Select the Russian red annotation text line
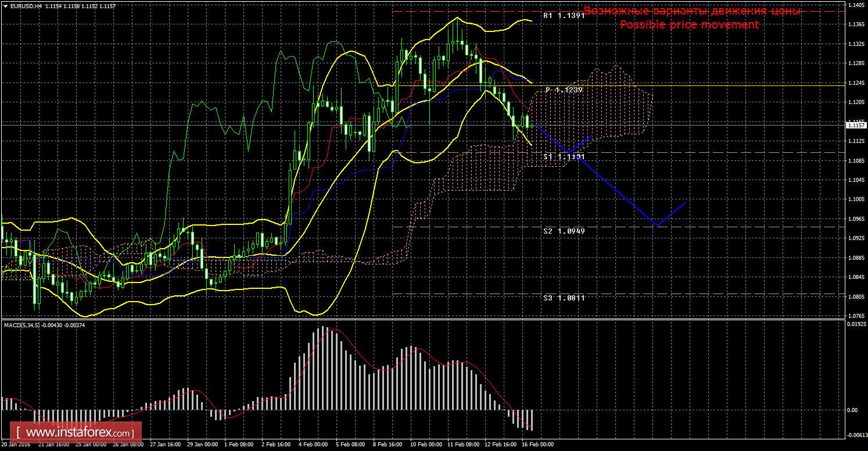This screenshot has width=868, height=451. tap(692, 11)
